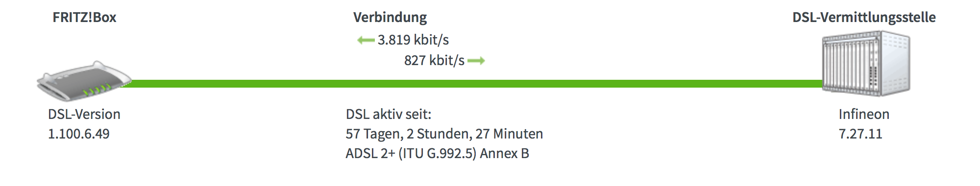The width and height of the screenshot is (980, 186).
Task: Click the DSL-Vermittlungsstelle heading
Action: [864, 17]
